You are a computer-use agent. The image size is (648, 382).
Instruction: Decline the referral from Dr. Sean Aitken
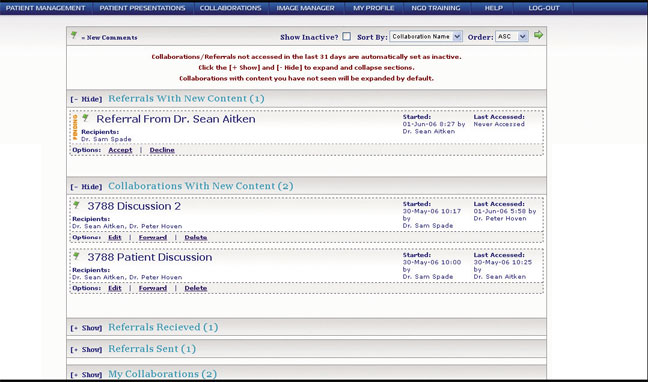[162, 150]
